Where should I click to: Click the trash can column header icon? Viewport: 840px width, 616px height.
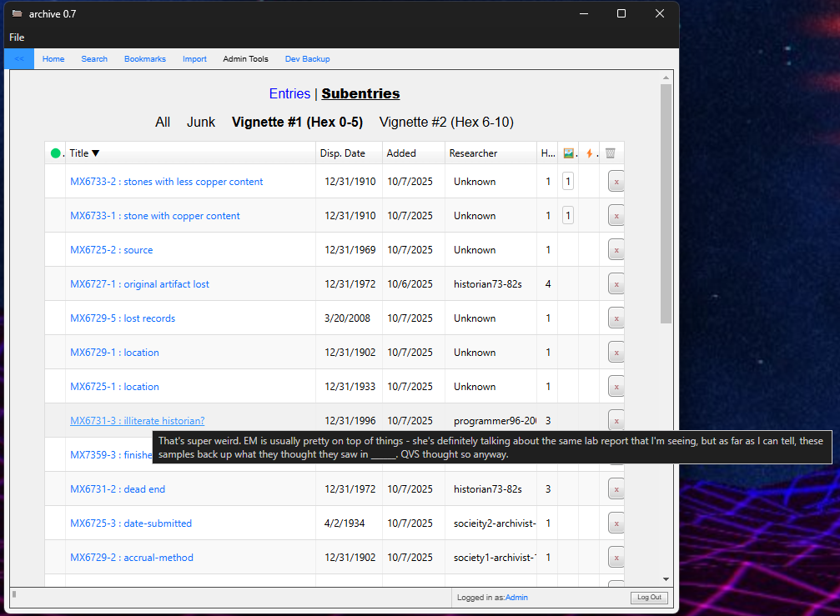(x=611, y=153)
